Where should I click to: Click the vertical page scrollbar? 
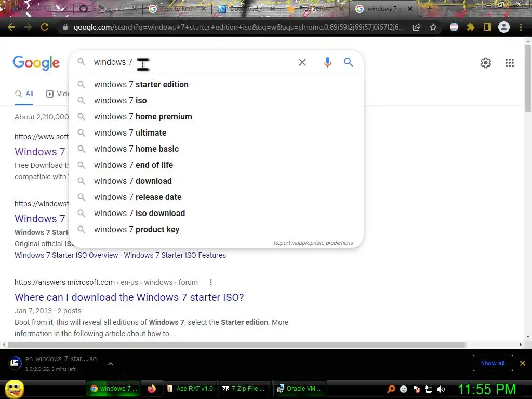coord(528,78)
